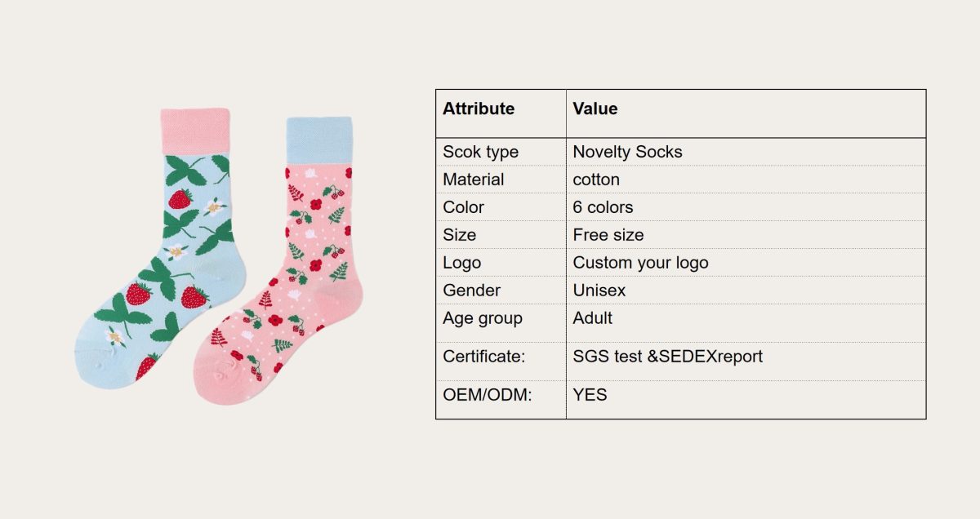
Task: Select the Gender attribute label
Action: point(472,291)
